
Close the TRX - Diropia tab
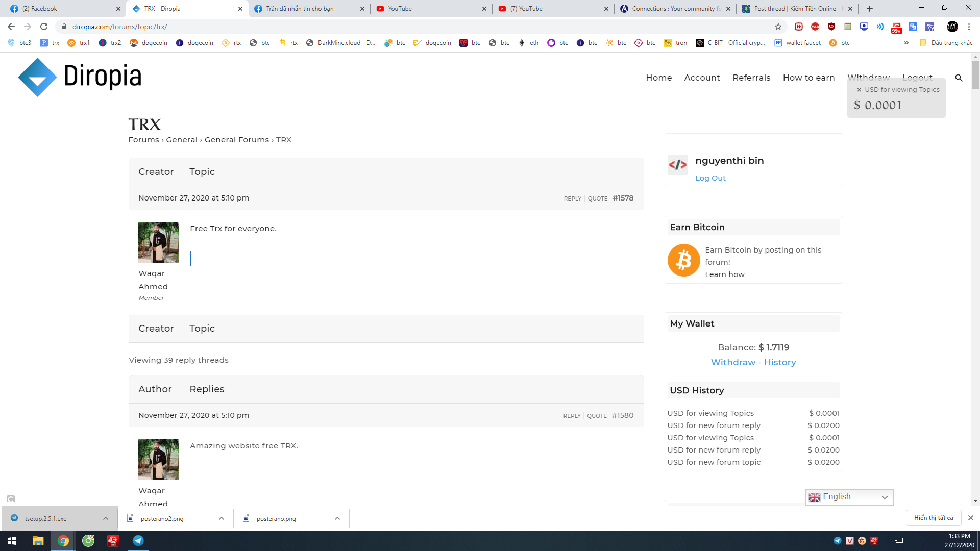click(x=240, y=9)
